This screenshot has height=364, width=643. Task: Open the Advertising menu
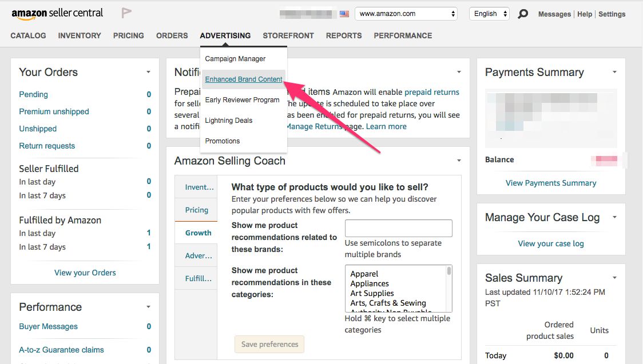(225, 35)
